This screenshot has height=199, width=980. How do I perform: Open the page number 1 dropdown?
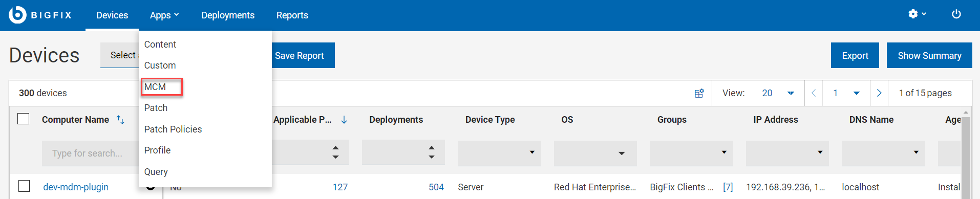846,93
